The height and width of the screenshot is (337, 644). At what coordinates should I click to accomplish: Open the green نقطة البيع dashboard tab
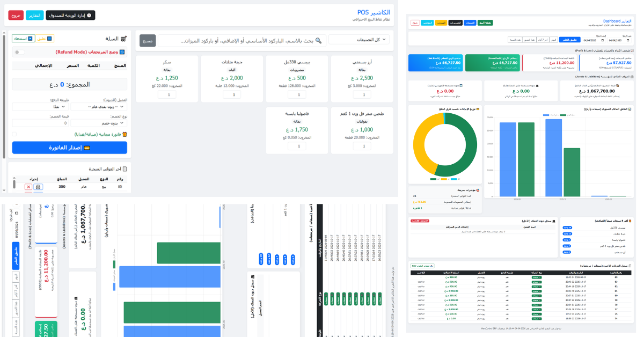tap(485, 23)
